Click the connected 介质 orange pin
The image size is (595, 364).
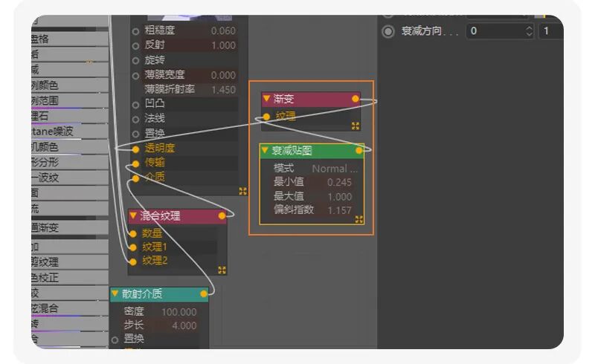pos(135,178)
